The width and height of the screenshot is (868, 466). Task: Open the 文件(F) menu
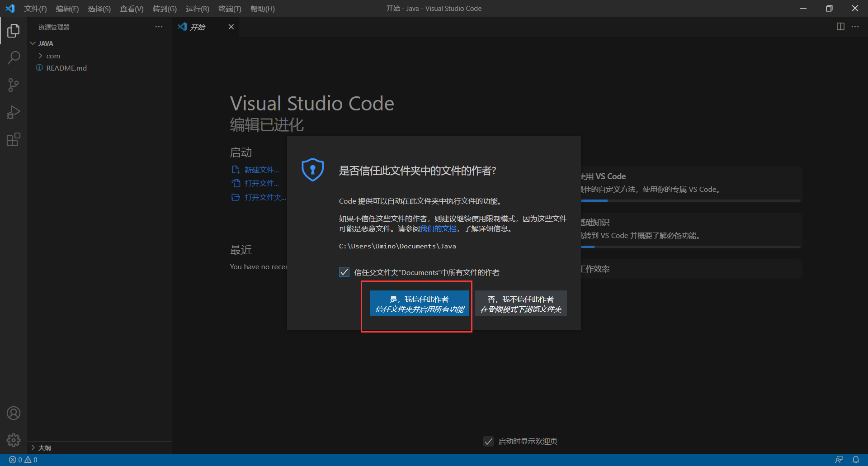[35, 9]
